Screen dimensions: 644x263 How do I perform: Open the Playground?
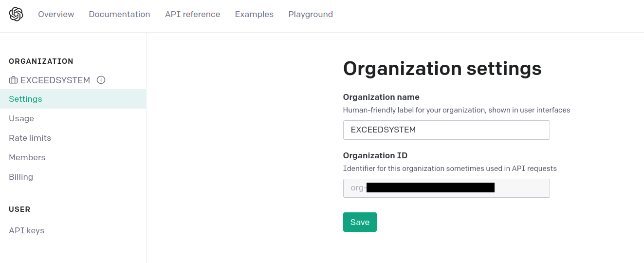(x=311, y=14)
